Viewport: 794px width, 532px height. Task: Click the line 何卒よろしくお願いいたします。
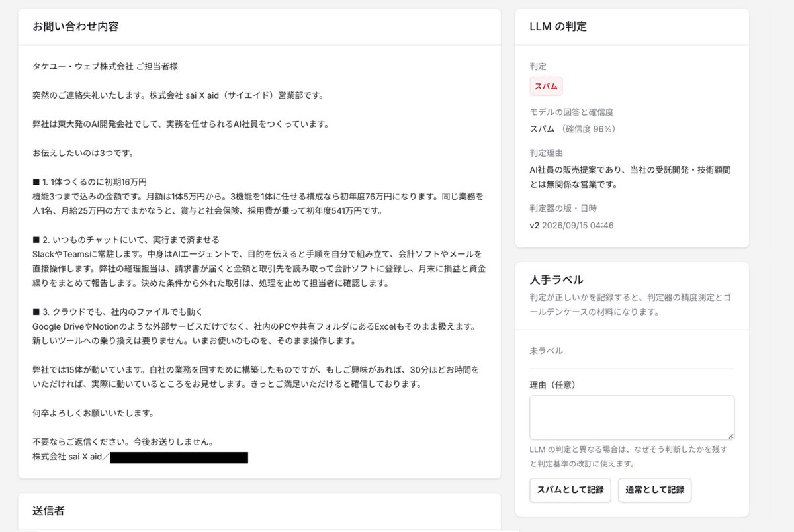pyautogui.click(x=93, y=413)
